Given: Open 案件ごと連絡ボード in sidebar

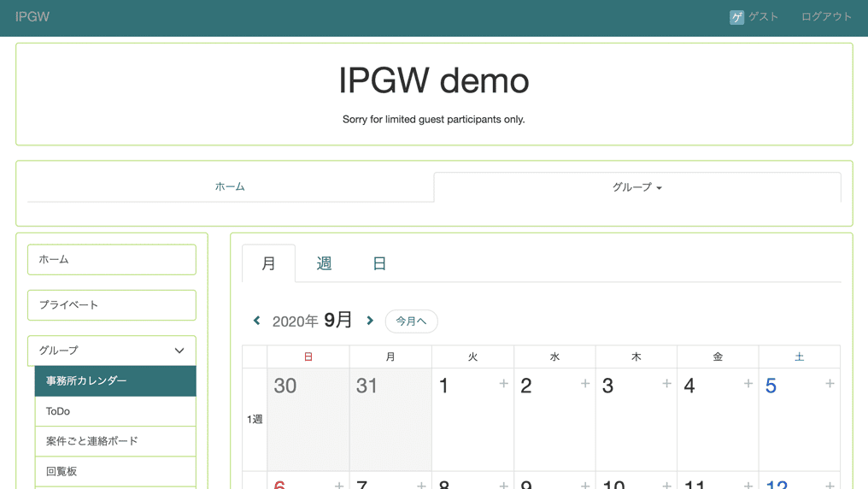Looking at the screenshot, I should tap(115, 441).
